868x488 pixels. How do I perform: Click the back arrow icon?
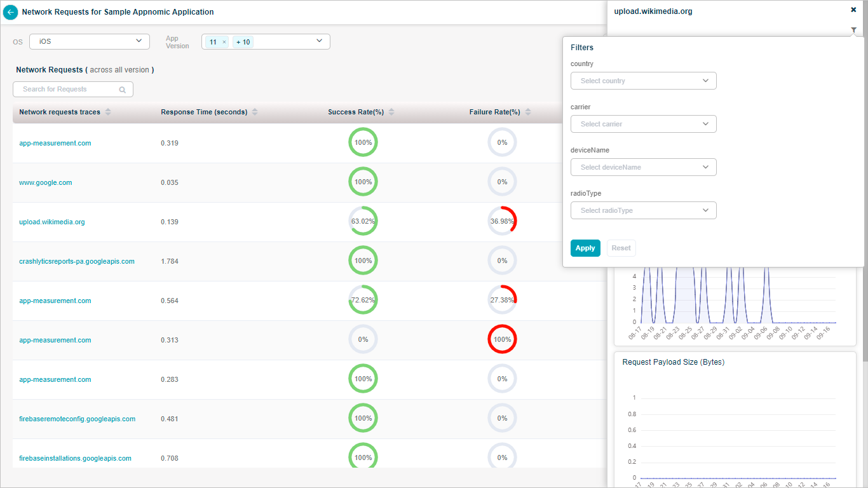pyautogui.click(x=10, y=12)
